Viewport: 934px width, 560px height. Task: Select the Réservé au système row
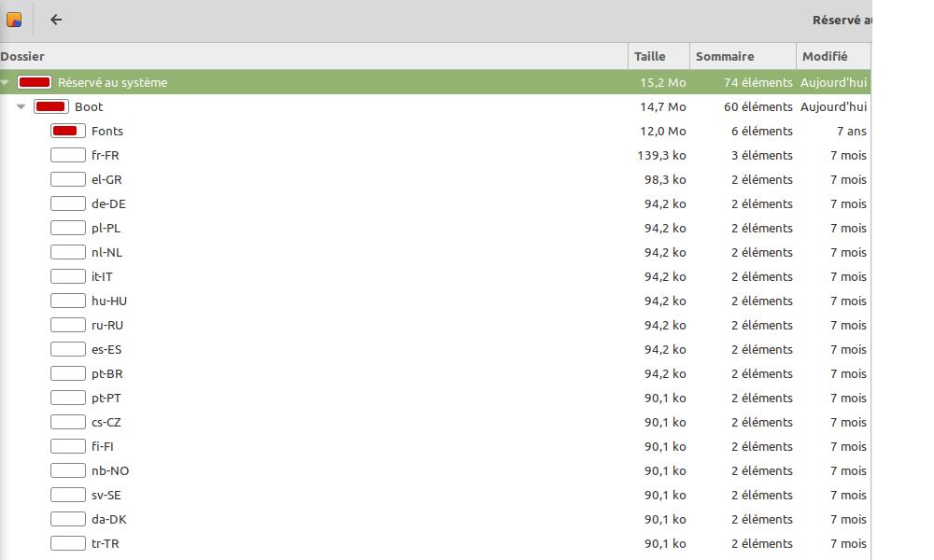click(435, 83)
